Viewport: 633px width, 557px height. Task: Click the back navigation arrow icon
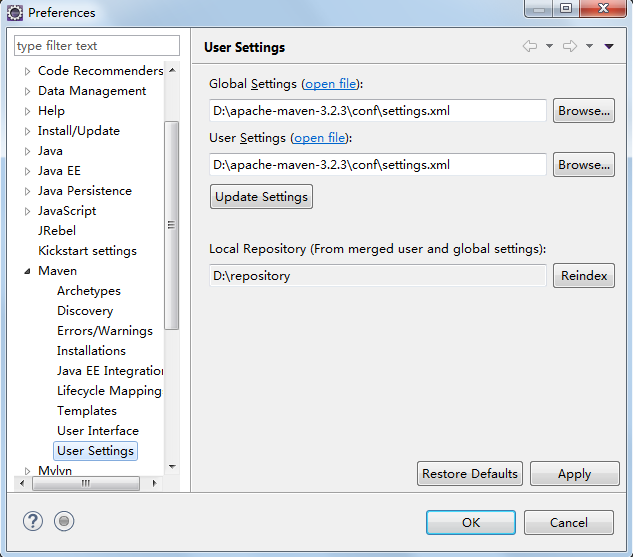pos(530,47)
